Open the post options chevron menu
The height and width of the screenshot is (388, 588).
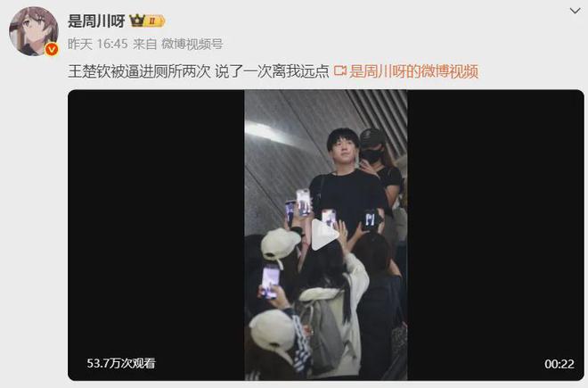575,11
